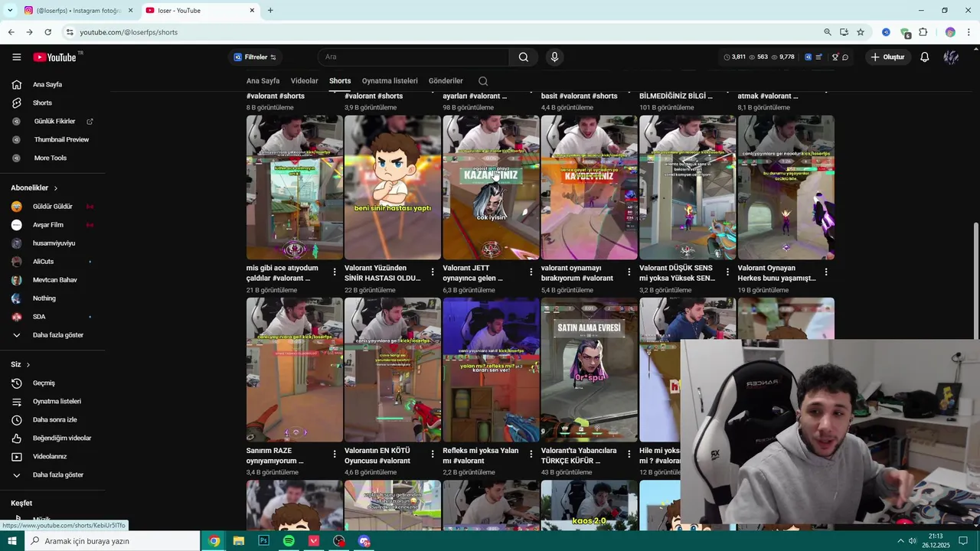Open Thumbnail Preview sidebar tool
Viewport: 980px width, 551px height.
[x=61, y=139]
